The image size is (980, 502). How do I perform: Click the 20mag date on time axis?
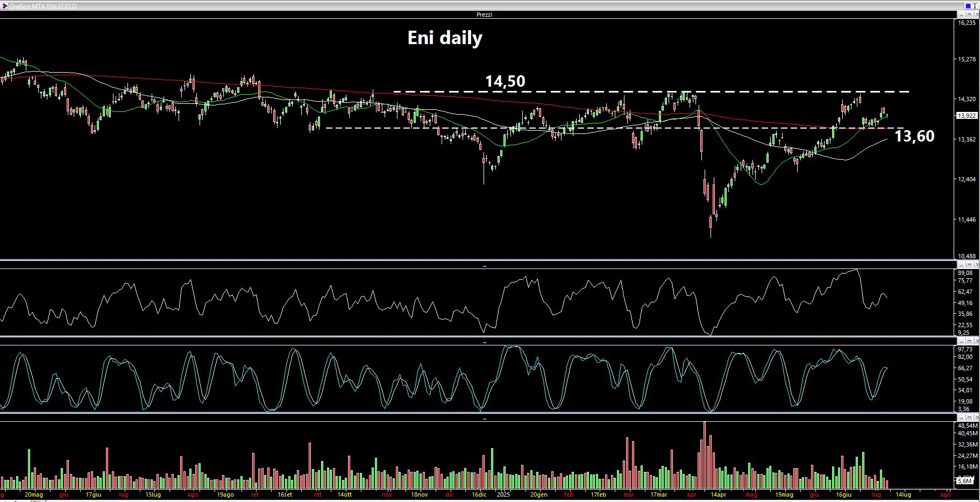click(x=33, y=494)
